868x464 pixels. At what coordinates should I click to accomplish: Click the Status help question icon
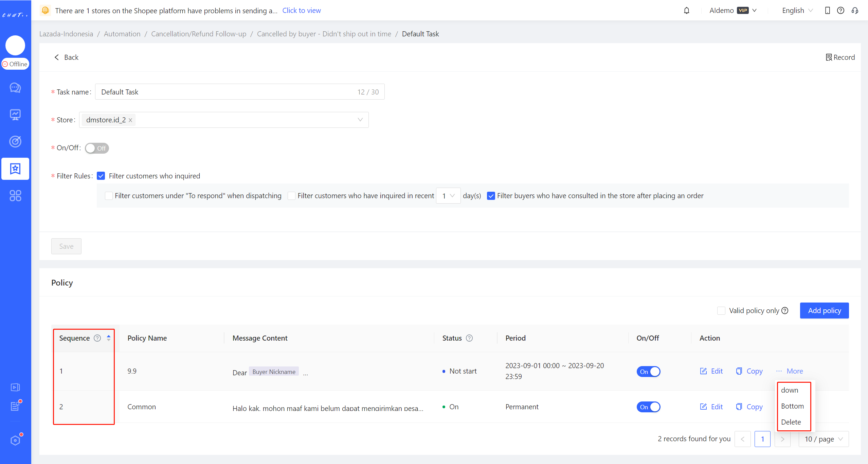[469, 338]
